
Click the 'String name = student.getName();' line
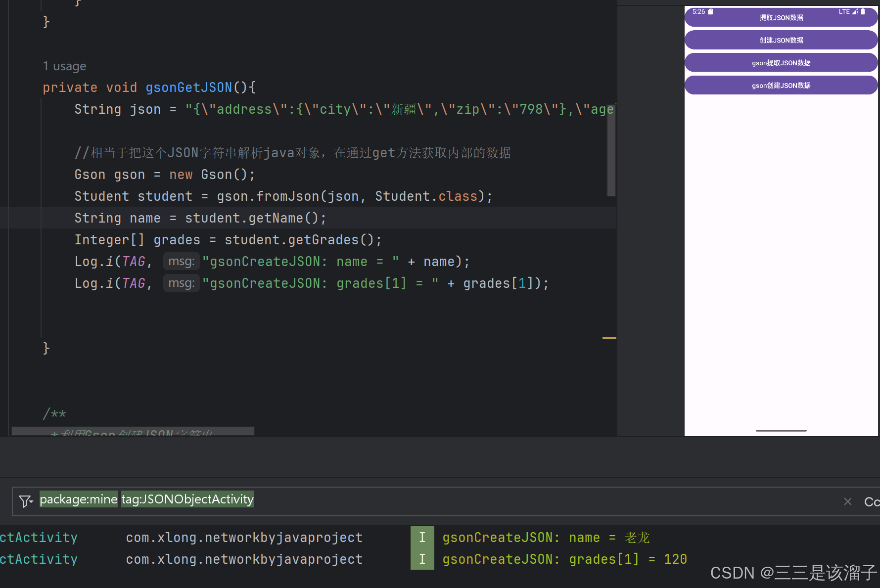click(x=200, y=218)
